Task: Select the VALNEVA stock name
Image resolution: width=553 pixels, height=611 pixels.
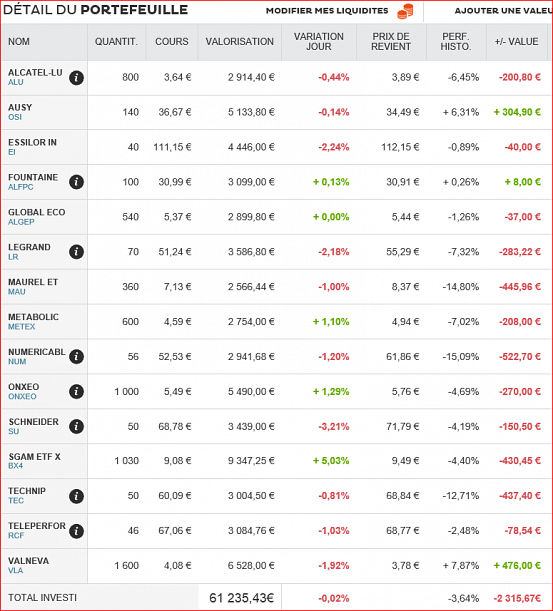Action: pos(28,561)
